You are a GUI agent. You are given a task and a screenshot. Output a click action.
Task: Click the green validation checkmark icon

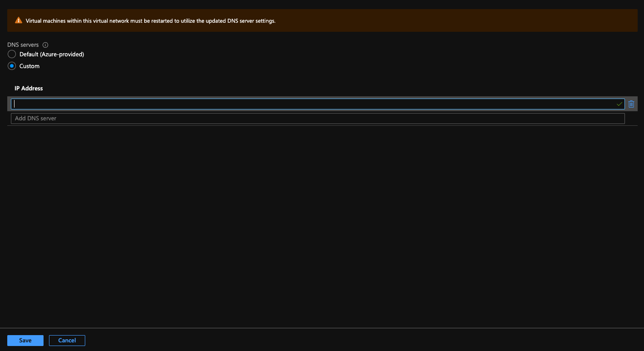(x=619, y=104)
